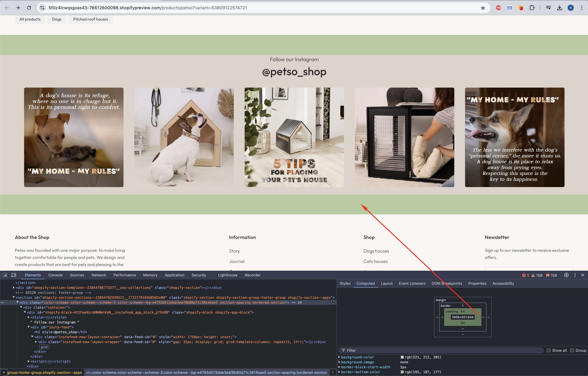Screen dimensions: 588x376
Task: Open the Dogs houses footer link
Action: coord(376,251)
